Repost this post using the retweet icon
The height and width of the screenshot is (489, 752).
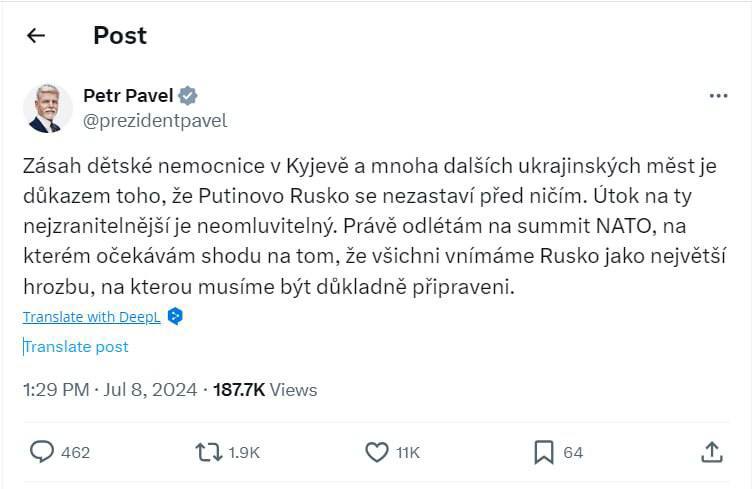(x=207, y=452)
